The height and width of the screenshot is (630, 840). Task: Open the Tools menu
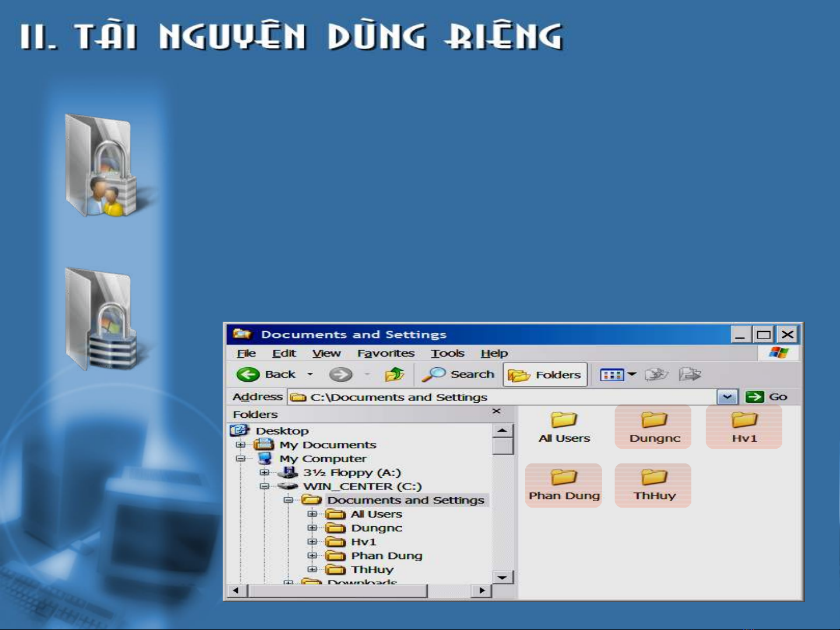click(447, 353)
